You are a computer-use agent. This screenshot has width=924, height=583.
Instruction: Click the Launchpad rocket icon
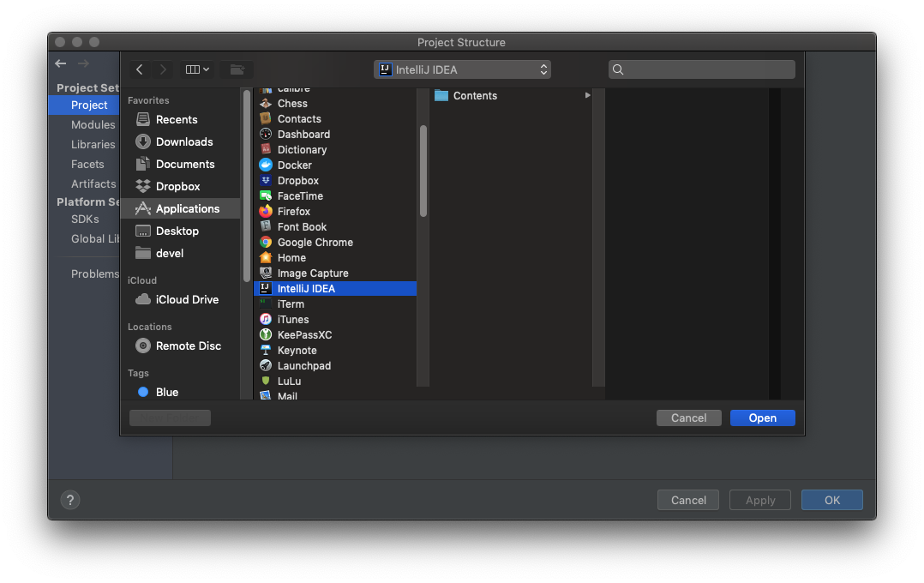266,365
